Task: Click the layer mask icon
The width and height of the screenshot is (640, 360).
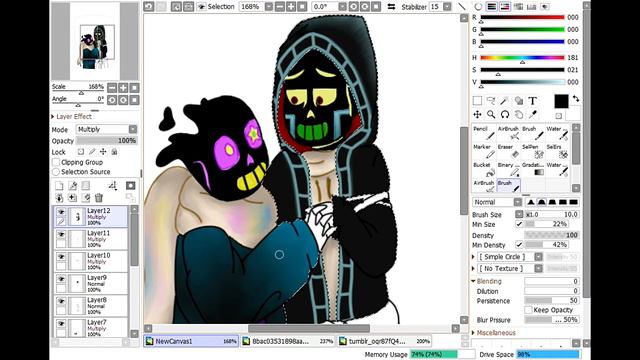Action: [x=131, y=186]
